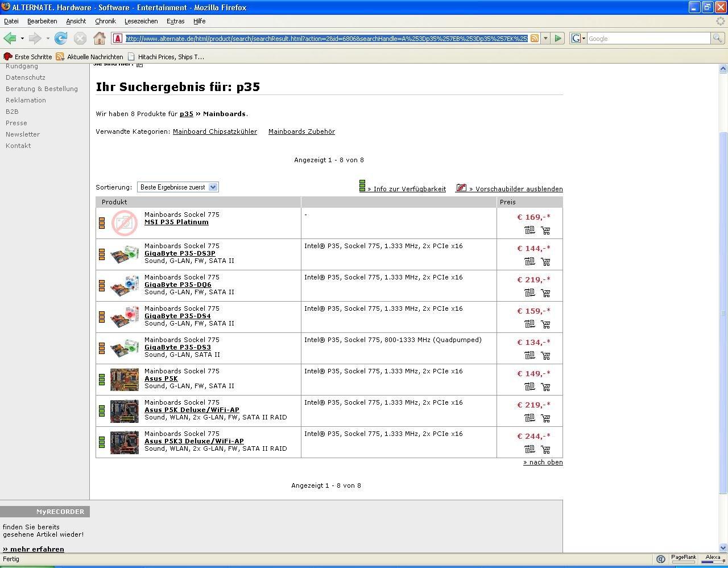
Task: Click the Info zur Verfügbarkeit link
Action: coord(407,189)
